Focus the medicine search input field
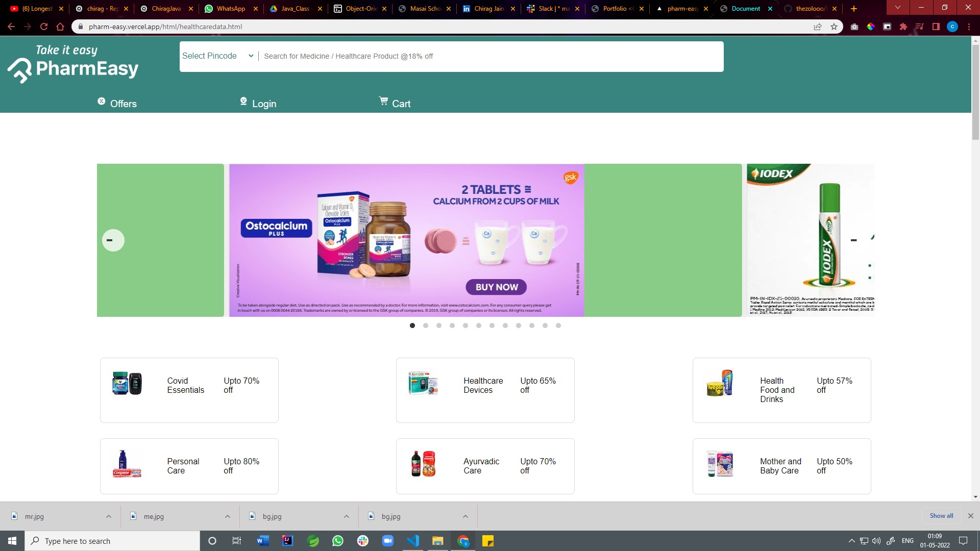 (491, 56)
